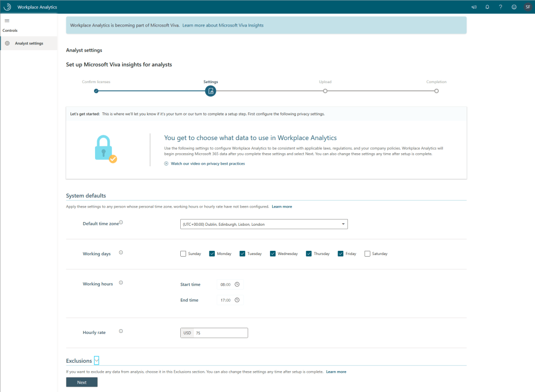Select Analyst settings in the sidebar
This screenshot has height=392, width=535.
(x=29, y=43)
